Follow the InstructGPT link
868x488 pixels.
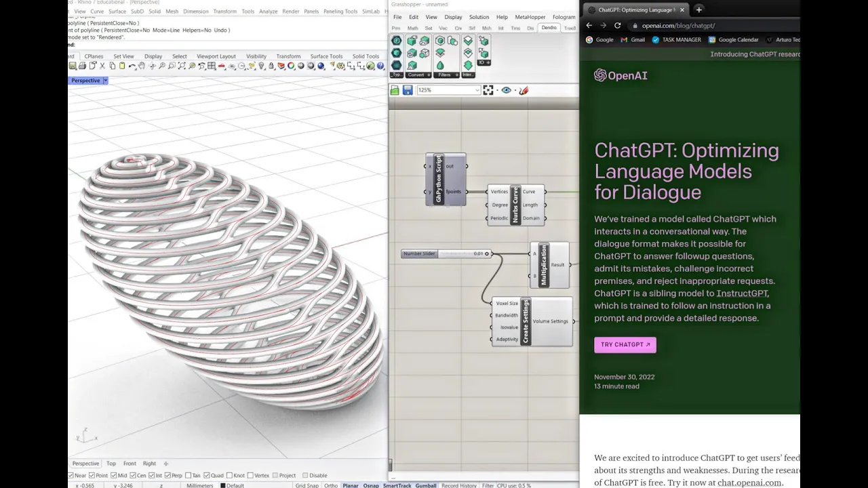tap(742, 293)
